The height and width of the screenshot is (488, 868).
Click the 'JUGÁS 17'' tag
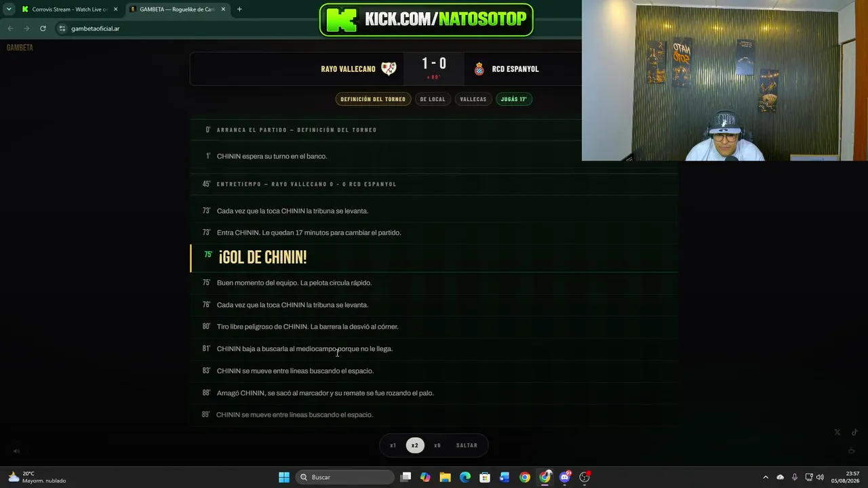click(513, 99)
